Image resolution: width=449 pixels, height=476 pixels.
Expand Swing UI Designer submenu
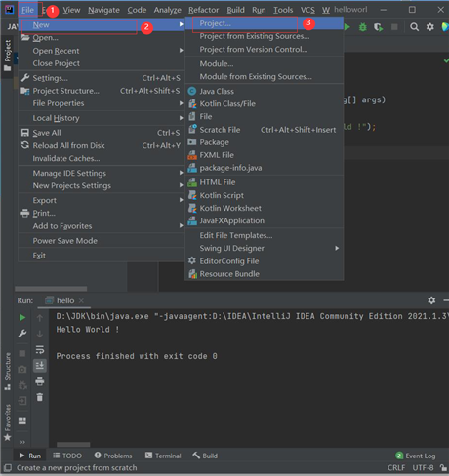click(265, 248)
